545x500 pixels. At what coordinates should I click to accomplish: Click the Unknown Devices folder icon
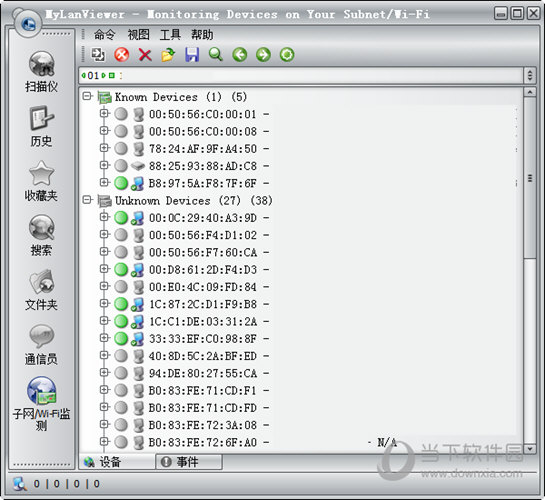104,201
